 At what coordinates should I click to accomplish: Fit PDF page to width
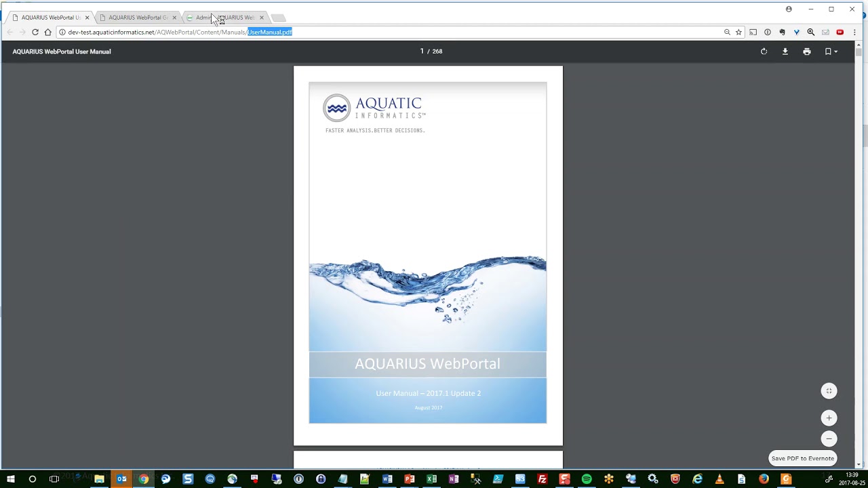[829, 391]
